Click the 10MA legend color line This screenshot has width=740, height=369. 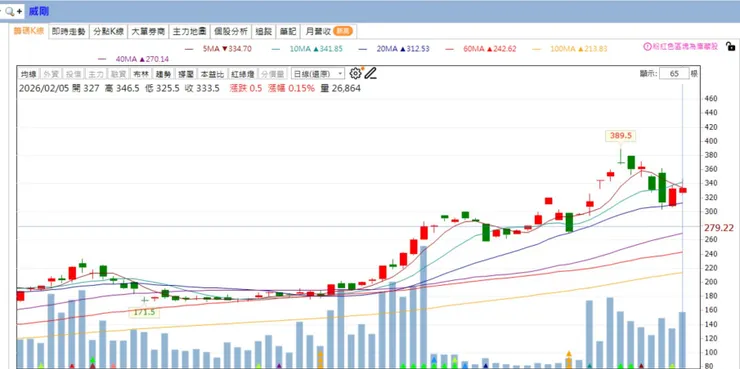(x=276, y=49)
